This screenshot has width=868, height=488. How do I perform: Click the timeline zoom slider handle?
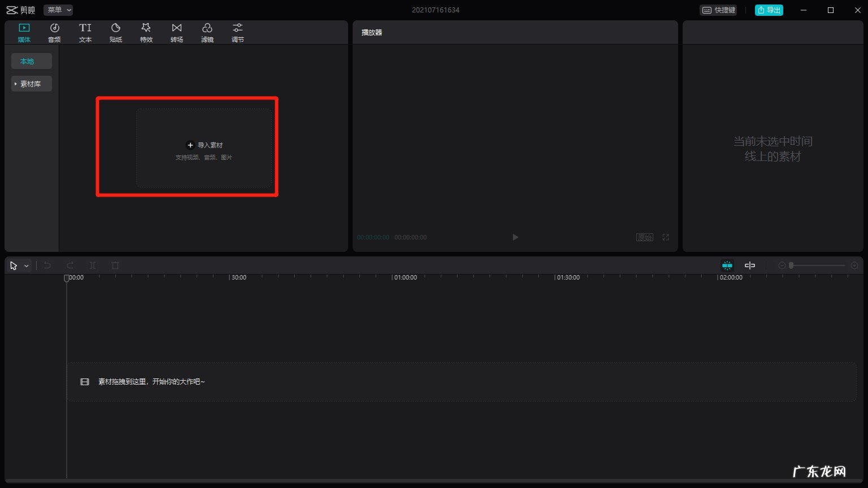pyautogui.click(x=791, y=265)
